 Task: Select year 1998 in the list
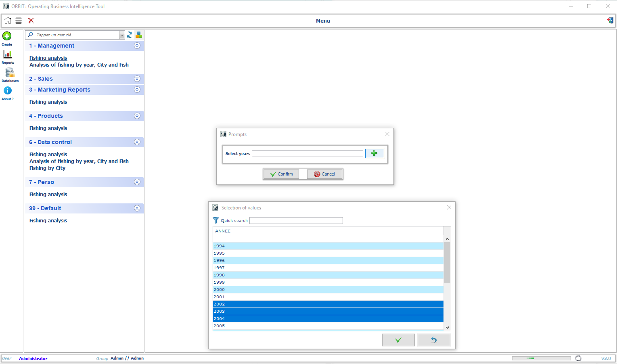point(328,275)
